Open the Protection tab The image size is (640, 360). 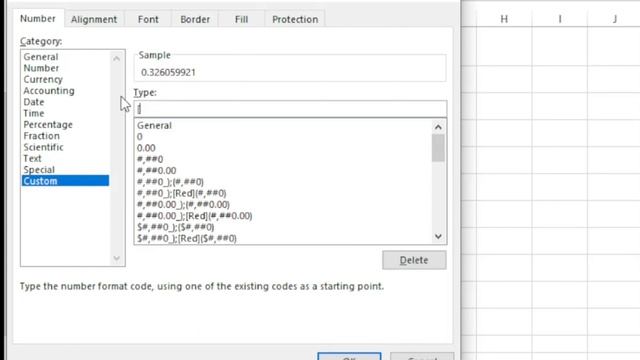pos(295,19)
